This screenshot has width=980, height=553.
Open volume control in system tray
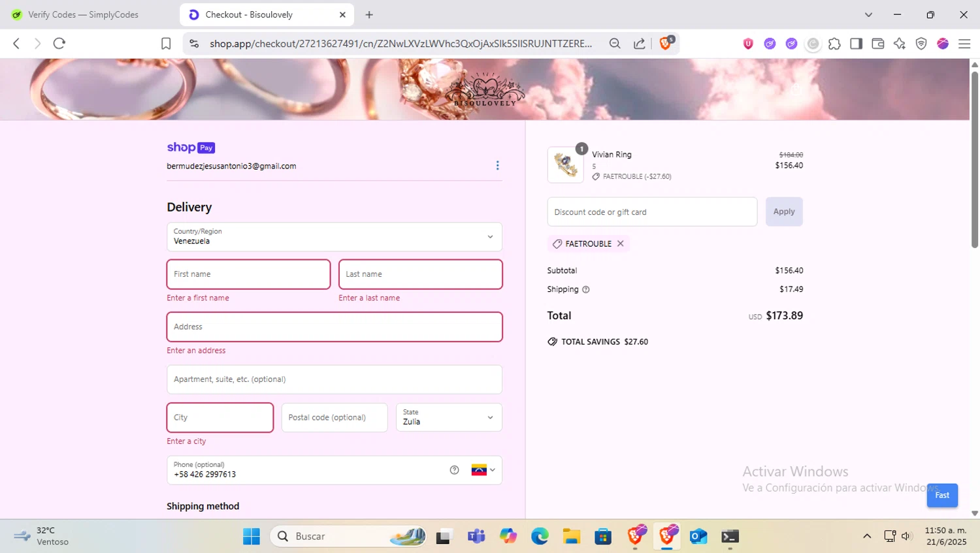click(x=906, y=536)
